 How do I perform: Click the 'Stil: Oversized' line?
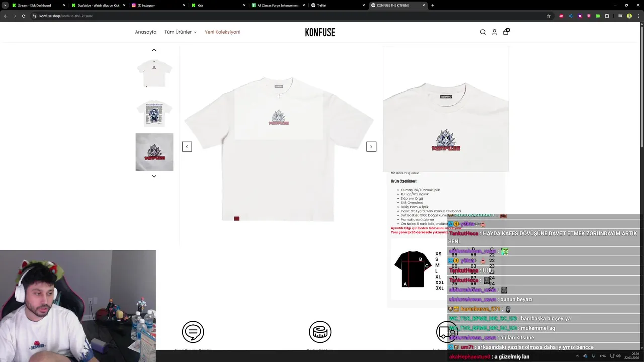412,202
